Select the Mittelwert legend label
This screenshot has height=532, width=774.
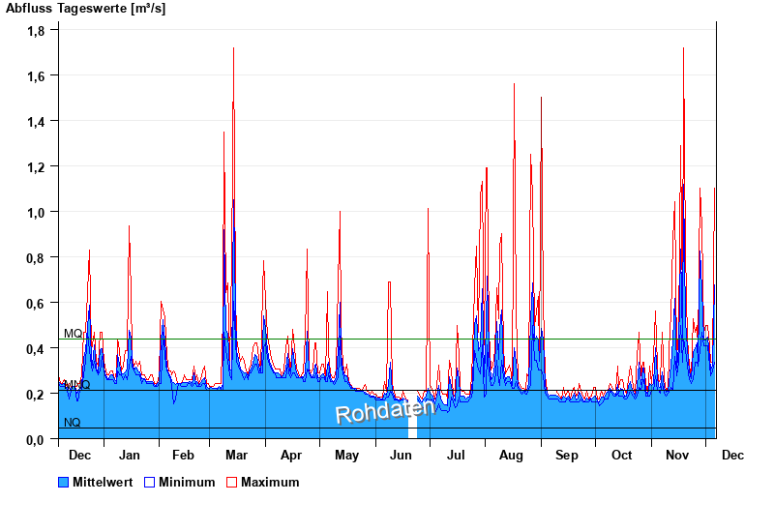pyautogui.click(x=102, y=482)
